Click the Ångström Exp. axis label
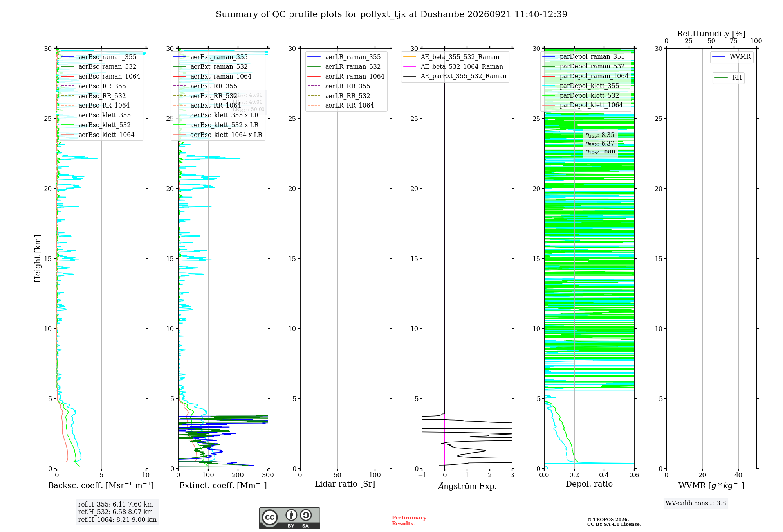Image resolution: width=783 pixels, height=532 pixels. (x=467, y=486)
